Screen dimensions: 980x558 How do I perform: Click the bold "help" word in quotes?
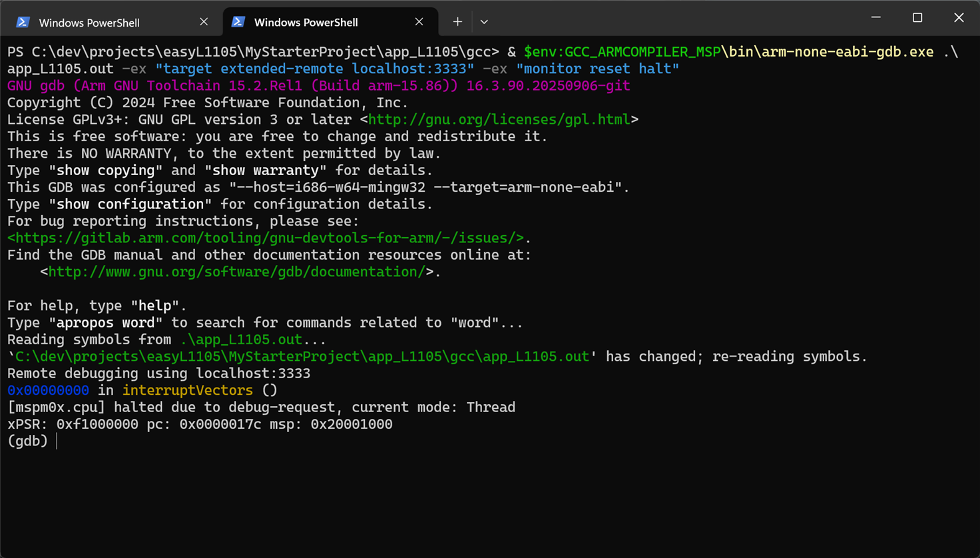(155, 306)
